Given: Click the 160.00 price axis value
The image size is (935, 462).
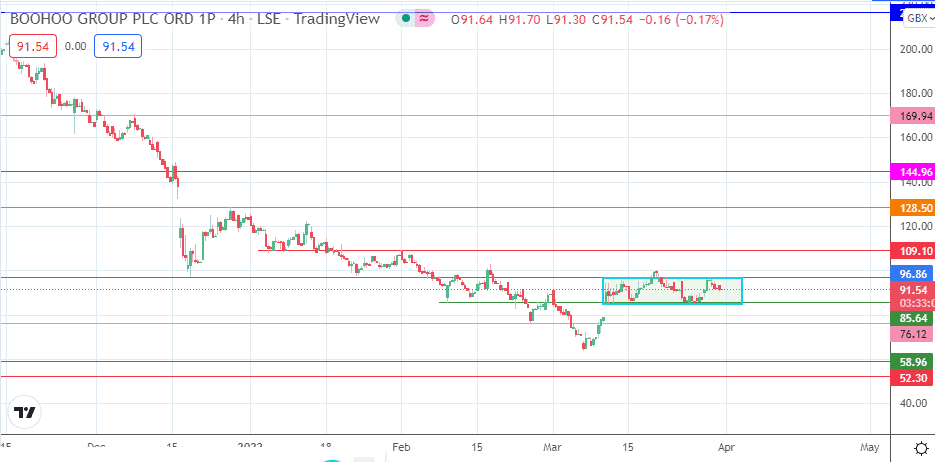Looking at the screenshot, I should click(914, 137).
